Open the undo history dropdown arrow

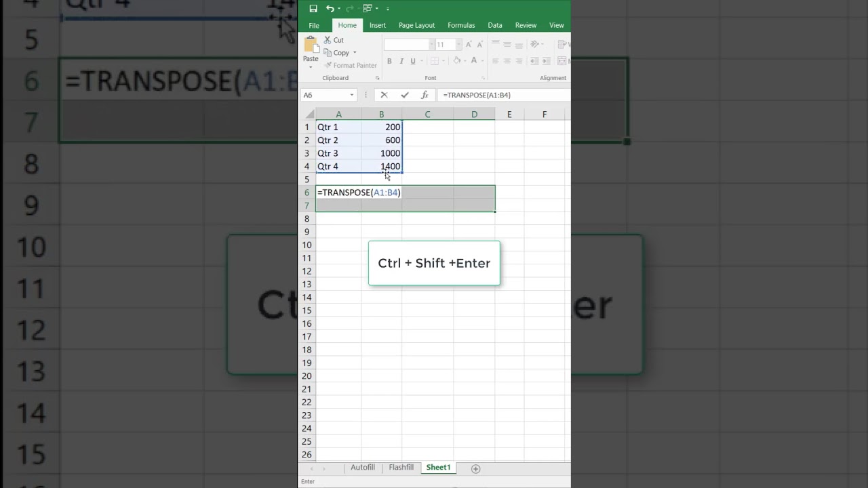[x=338, y=9]
